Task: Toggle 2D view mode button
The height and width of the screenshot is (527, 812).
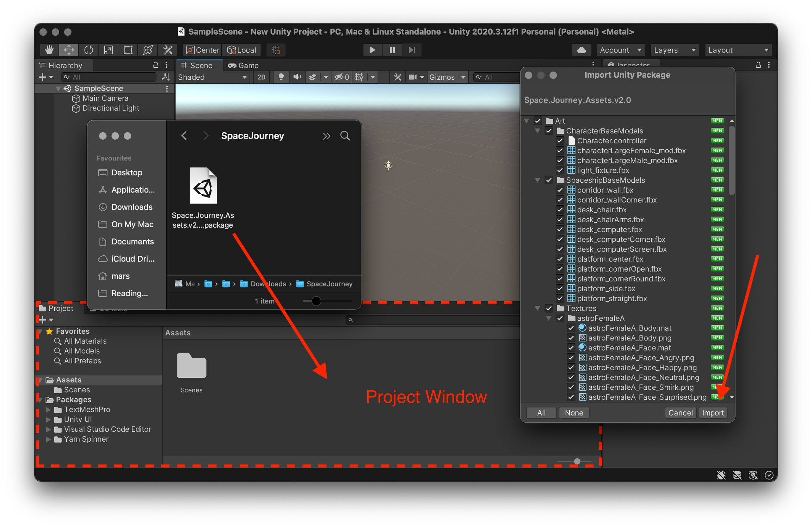Action: point(261,77)
